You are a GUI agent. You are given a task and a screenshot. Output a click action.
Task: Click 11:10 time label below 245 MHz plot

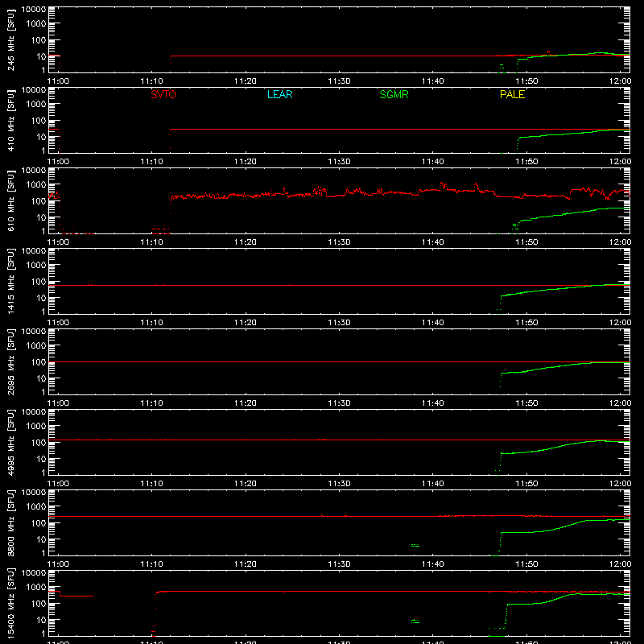pos(151,81)
